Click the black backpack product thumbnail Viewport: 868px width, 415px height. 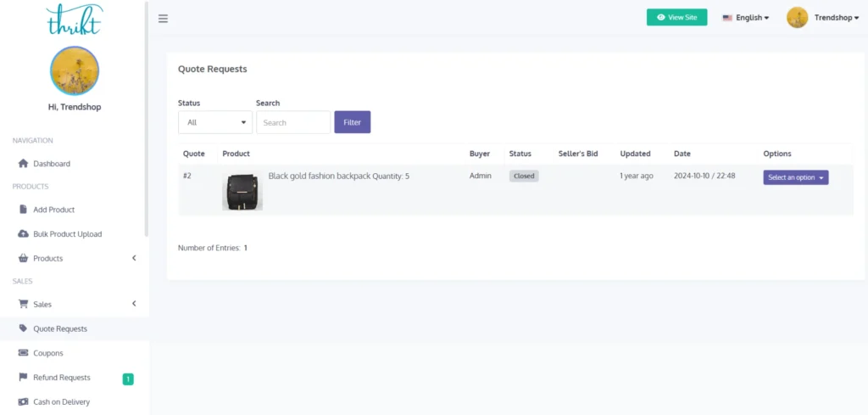(x=242, y=192)
